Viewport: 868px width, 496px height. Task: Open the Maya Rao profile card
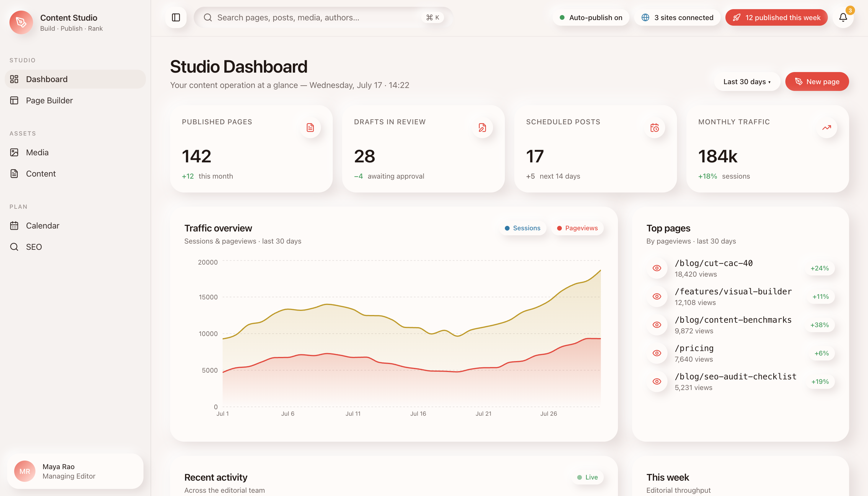75,471
